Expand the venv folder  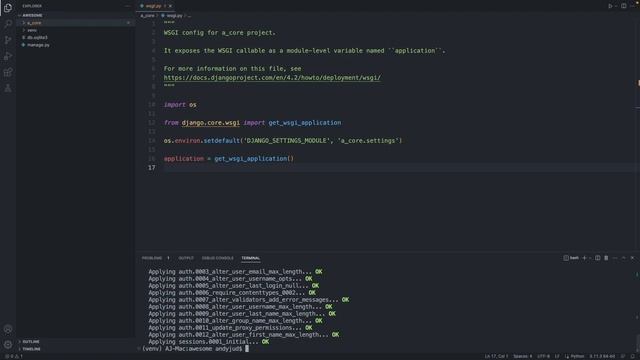coord(76,30)
